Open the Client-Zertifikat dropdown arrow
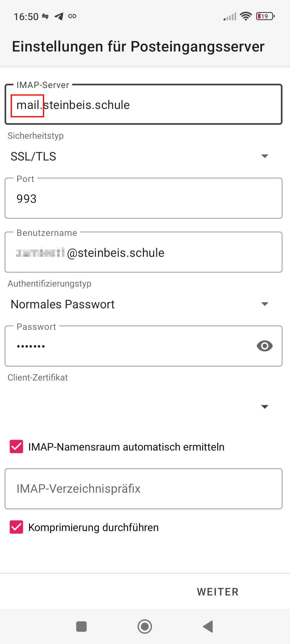Screen dimensions: 290x644 pyautogui.click(x=264, y=407)
